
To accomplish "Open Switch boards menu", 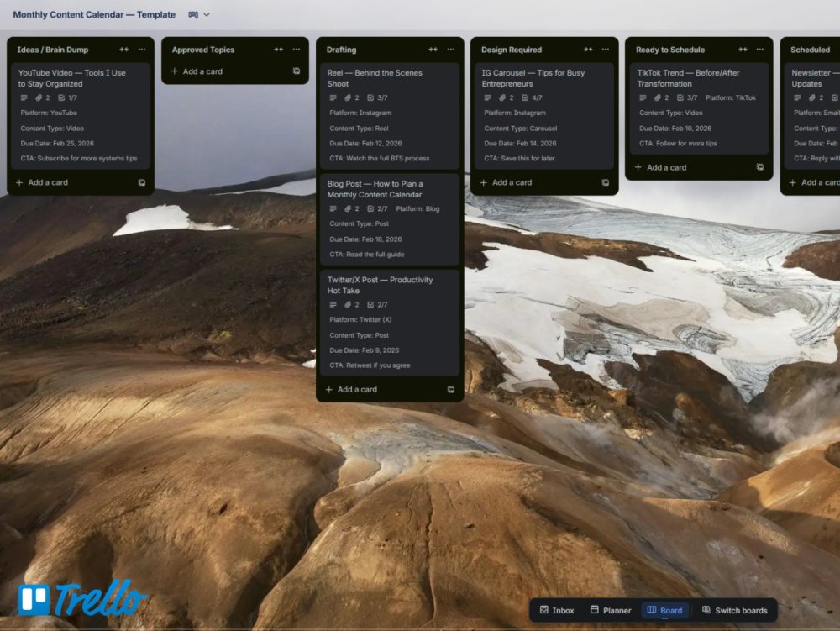I will pyautogui.click(x=734, y=610).
